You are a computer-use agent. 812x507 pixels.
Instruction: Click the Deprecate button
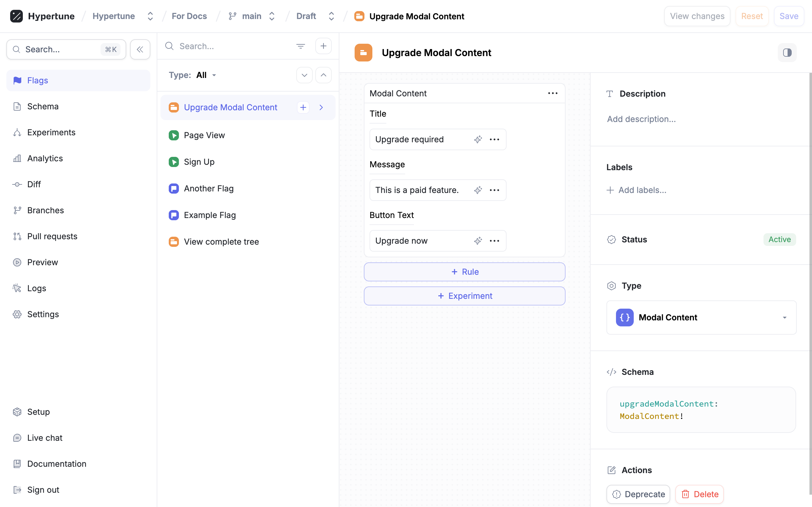(x=638, y=494)
